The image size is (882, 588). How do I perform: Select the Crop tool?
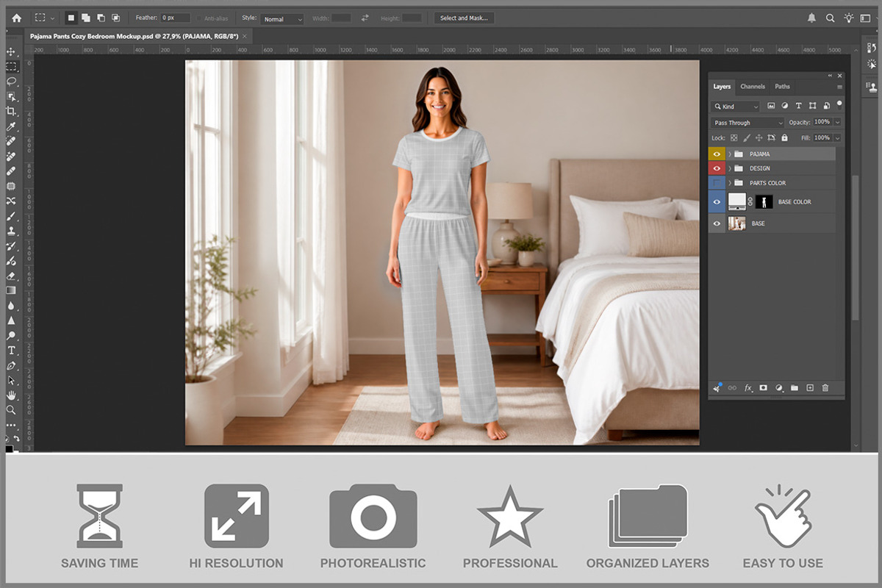point(11,111)
